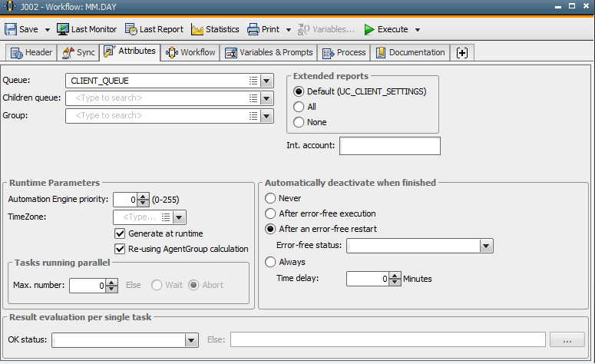Expand the Error-free status dropdown

tap(485, 246)
